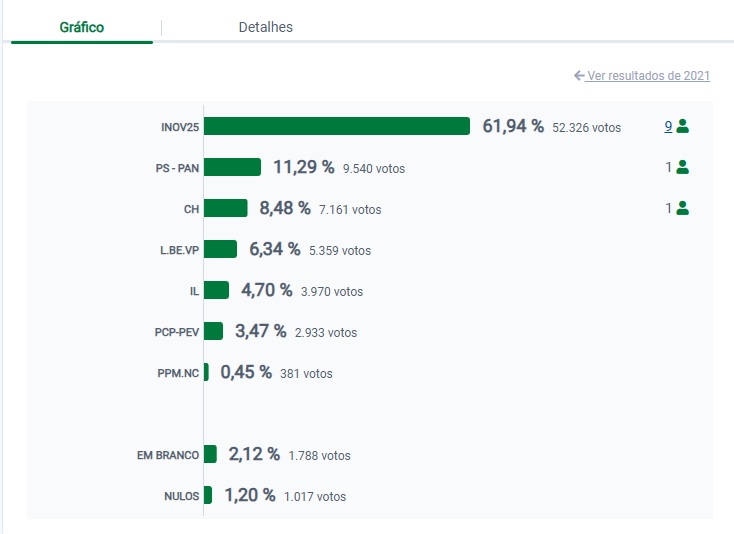The height and width of the screenshot is (534, 734).
Task: Click the person icon in PS - PAN row
Action: click(x=683, y=168)
